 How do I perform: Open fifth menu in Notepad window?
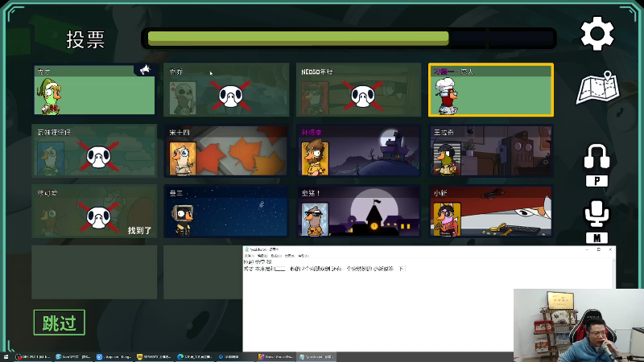click(303, 256)
